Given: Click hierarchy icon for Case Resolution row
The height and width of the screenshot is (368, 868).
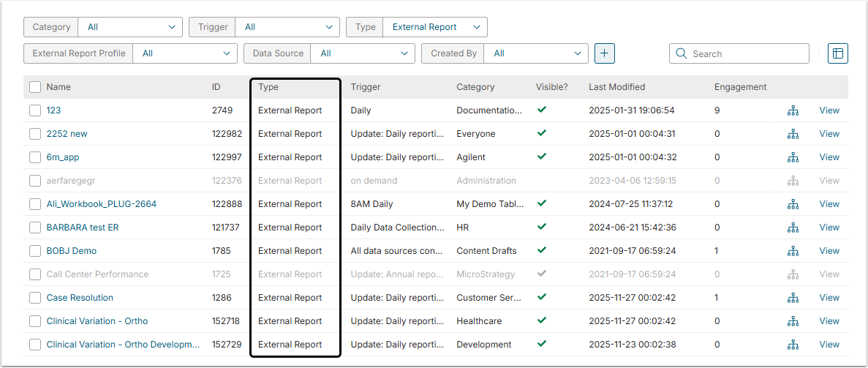Looking at the screenshot, I should coord(793,298).
